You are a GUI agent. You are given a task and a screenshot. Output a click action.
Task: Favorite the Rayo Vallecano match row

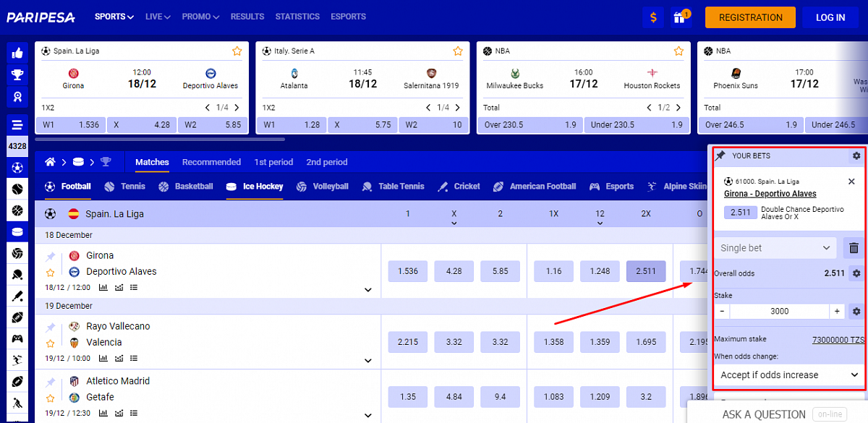(51, 343)
